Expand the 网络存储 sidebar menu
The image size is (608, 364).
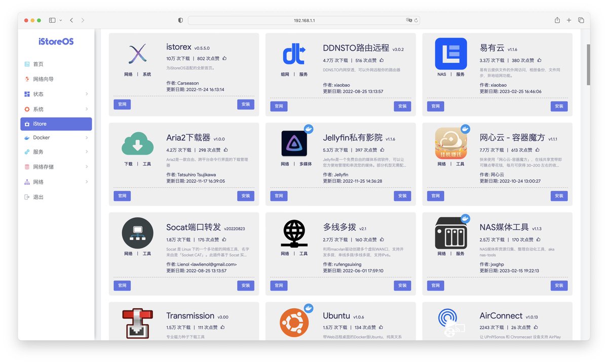[x=56, y=167]
